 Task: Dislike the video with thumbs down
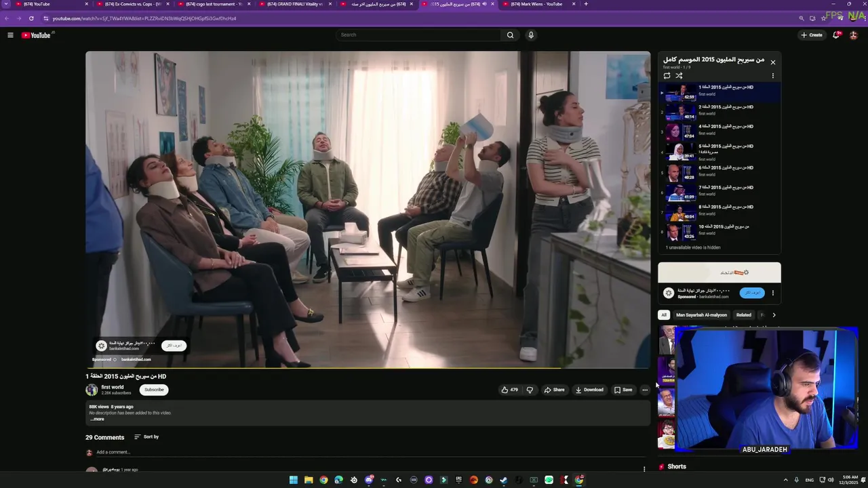(x=530, y=390)
